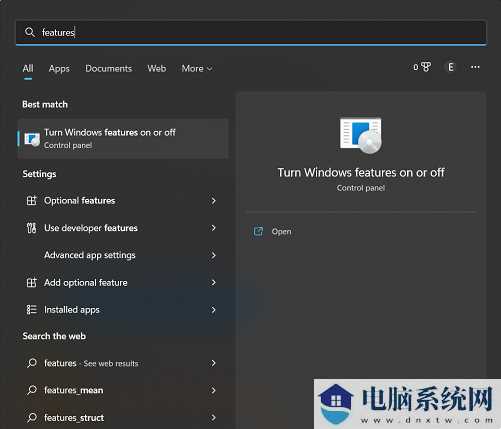The width and height of the screenshot is (501, 429).
Task: Open features_mean web suggestion
Action: point(123,390)
